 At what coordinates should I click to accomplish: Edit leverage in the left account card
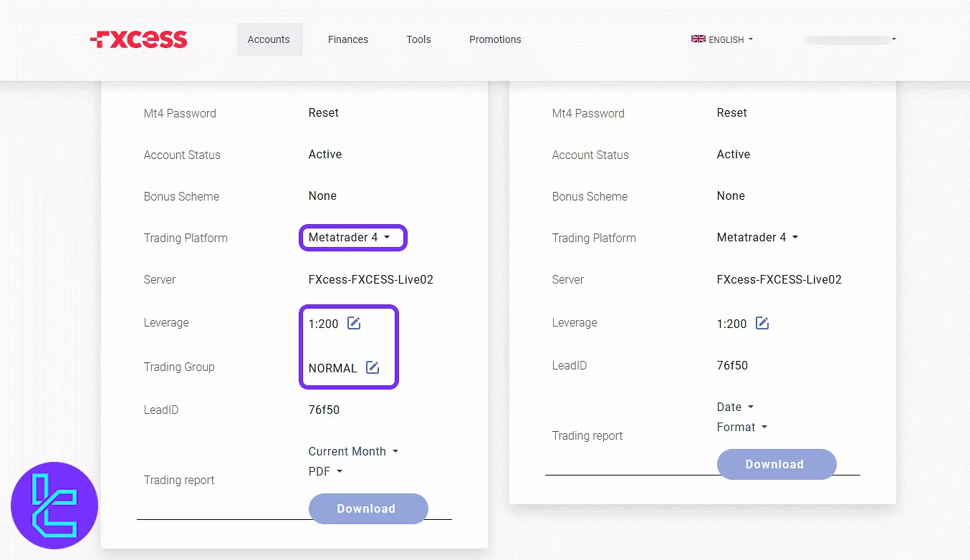[354, 323]
